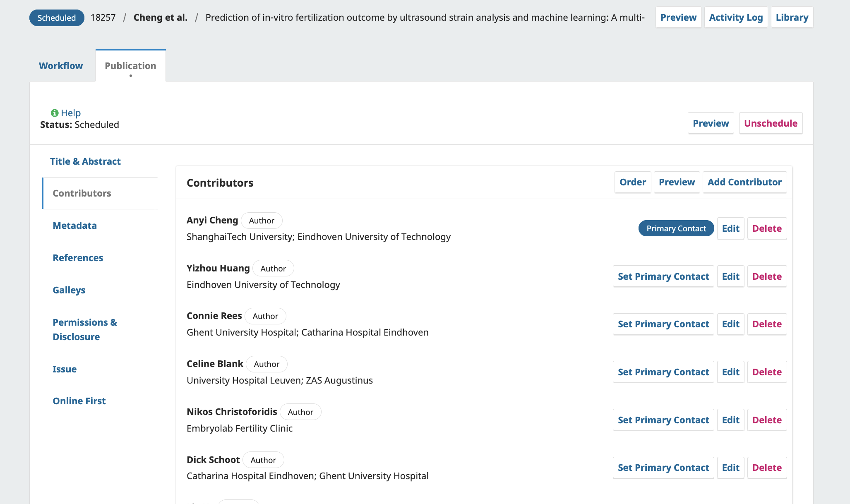Edit contributor Anyi Cheng
Image resolution: width=850 pixels, height=504 pixels.
tap(730, 228)
